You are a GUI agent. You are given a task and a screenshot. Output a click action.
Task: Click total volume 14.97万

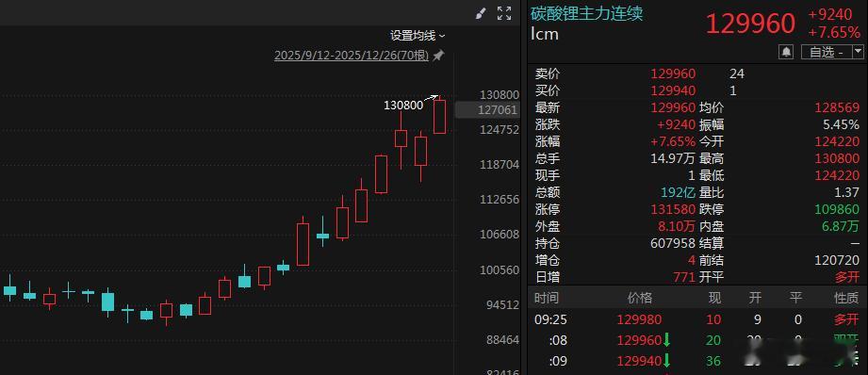pos(673,158)
